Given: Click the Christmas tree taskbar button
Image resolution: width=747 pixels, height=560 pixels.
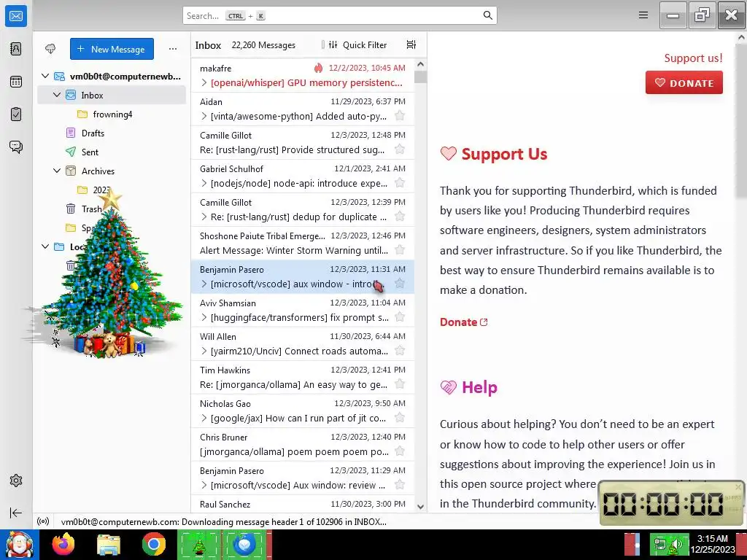Looking at the screenshot, I should [198, 545].
